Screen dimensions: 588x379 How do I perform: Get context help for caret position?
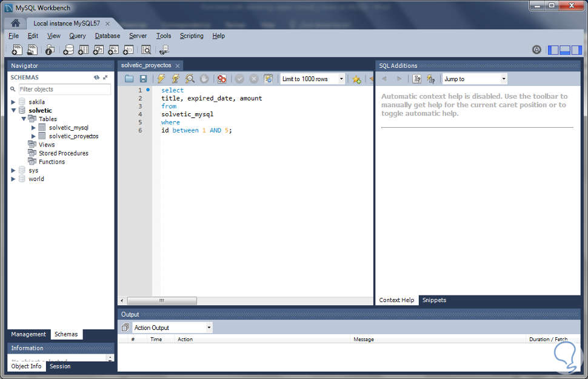click(x=416, y=79)
